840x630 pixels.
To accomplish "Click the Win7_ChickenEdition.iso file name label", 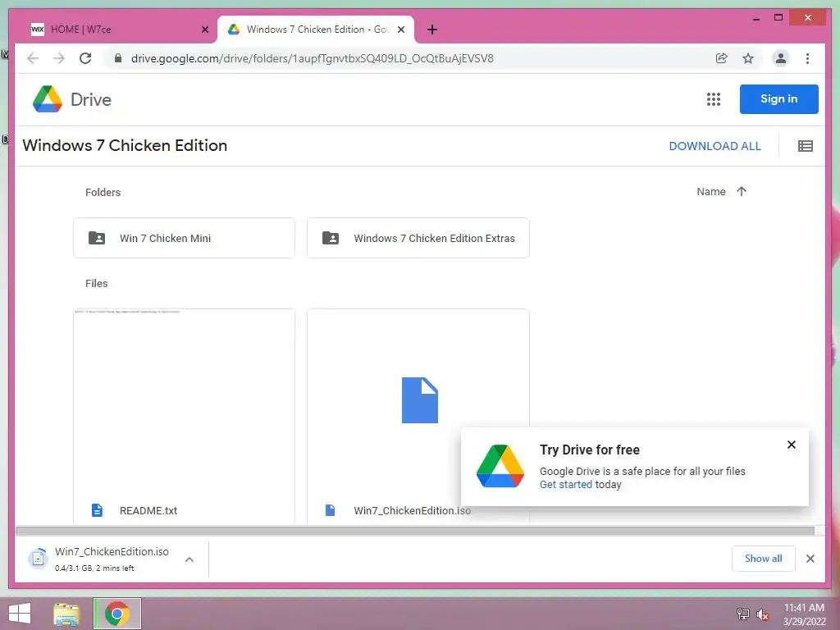I will point(413,510).
